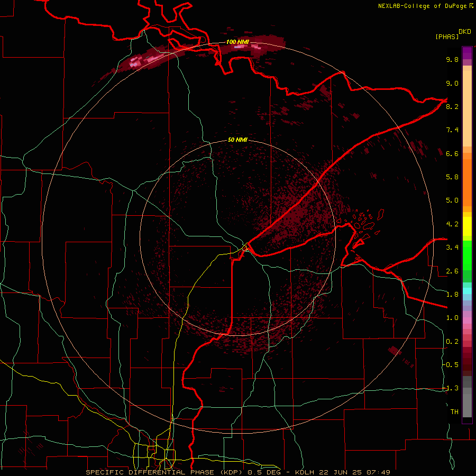This screenshot has height=476, width=476.
Task: Click the 6.6 scale value
Action: pyautogui.click(x=452, y=153)
